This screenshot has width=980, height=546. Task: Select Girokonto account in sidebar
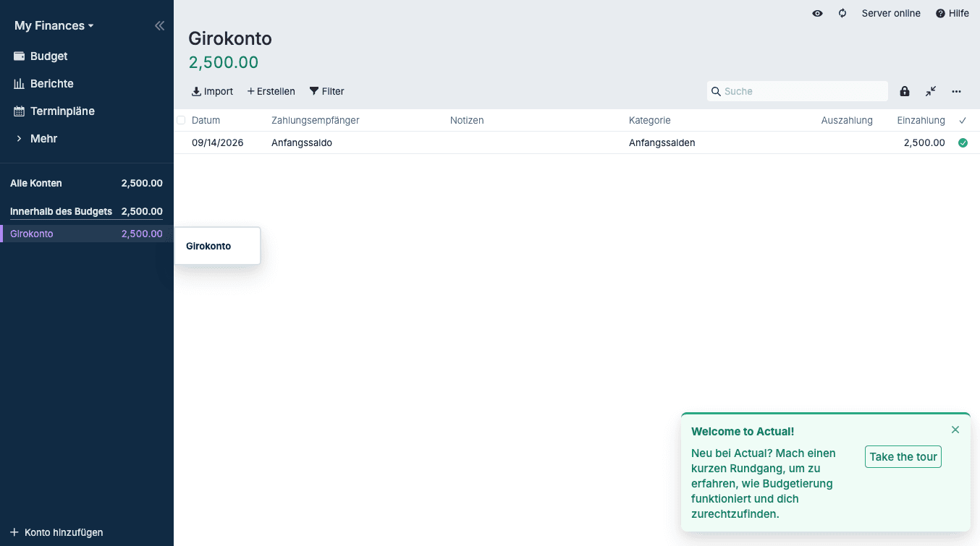point(87,234)
